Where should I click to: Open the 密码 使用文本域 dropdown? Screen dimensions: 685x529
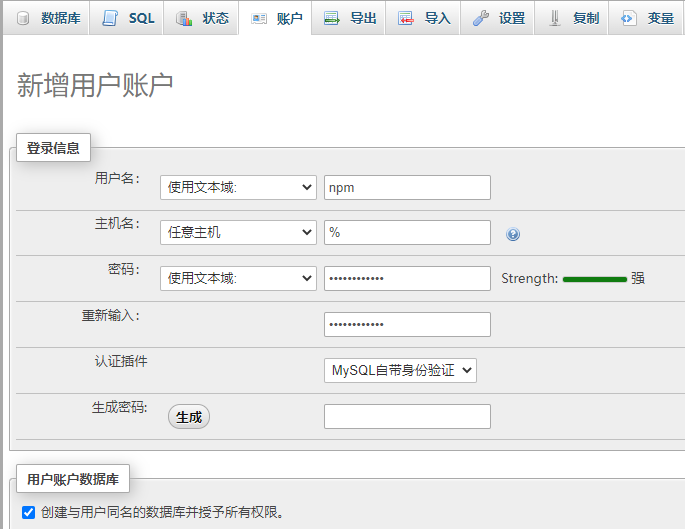(238, 278)
